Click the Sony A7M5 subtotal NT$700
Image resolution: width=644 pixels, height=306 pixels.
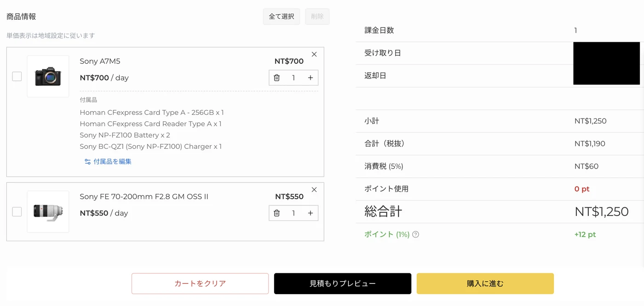pyautogui.click(x=289, y=61)
